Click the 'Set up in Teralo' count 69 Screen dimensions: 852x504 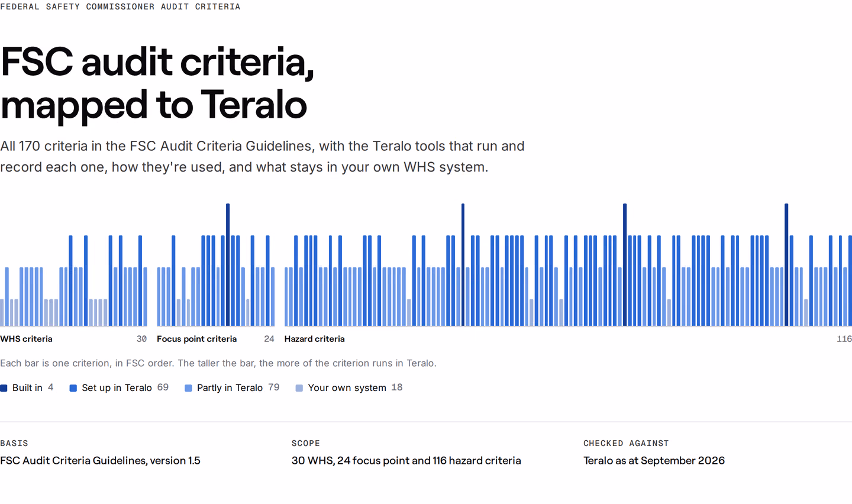click(163, 387)
